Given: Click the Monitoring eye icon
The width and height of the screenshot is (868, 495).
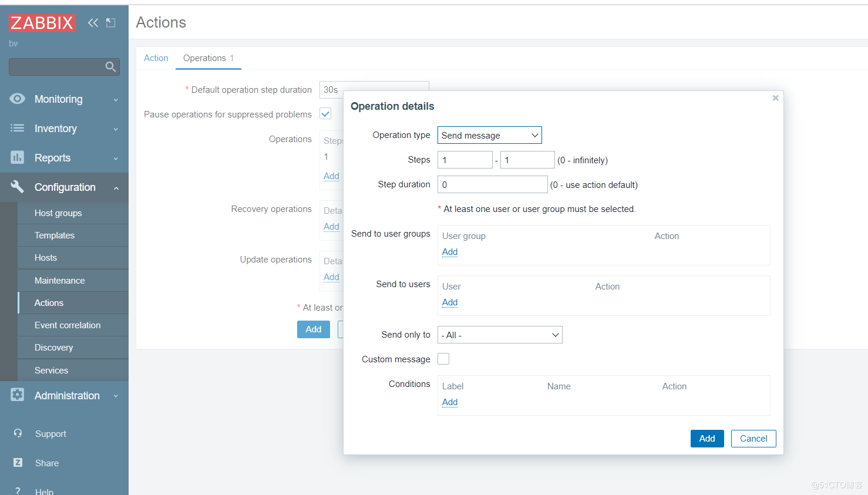Looking at the screenshot, I should [18, 99].
